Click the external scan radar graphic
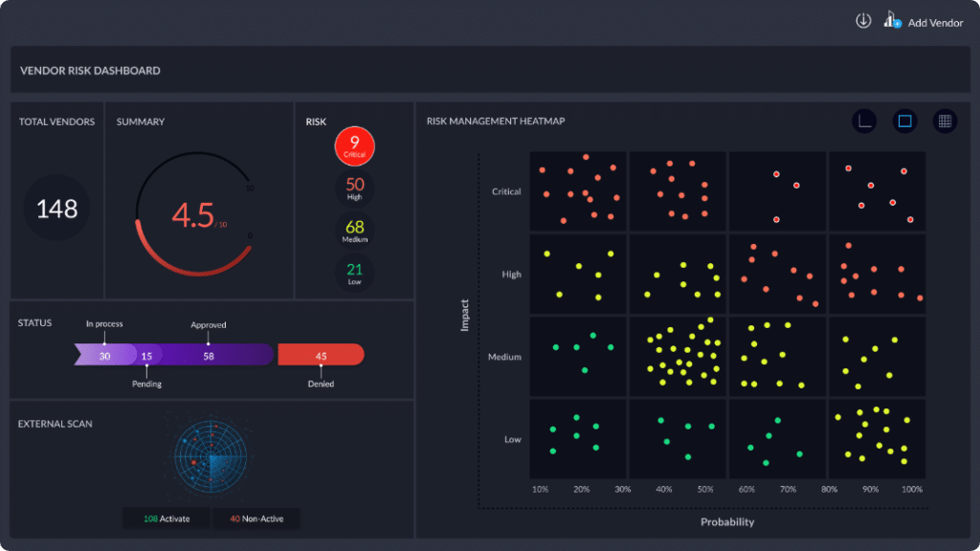The width and height of the screenshot is (980, 551). click(210, 456)
